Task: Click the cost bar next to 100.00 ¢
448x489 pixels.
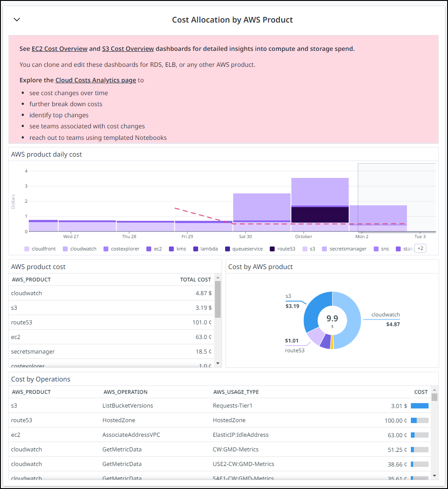Action: pos(420,420)
